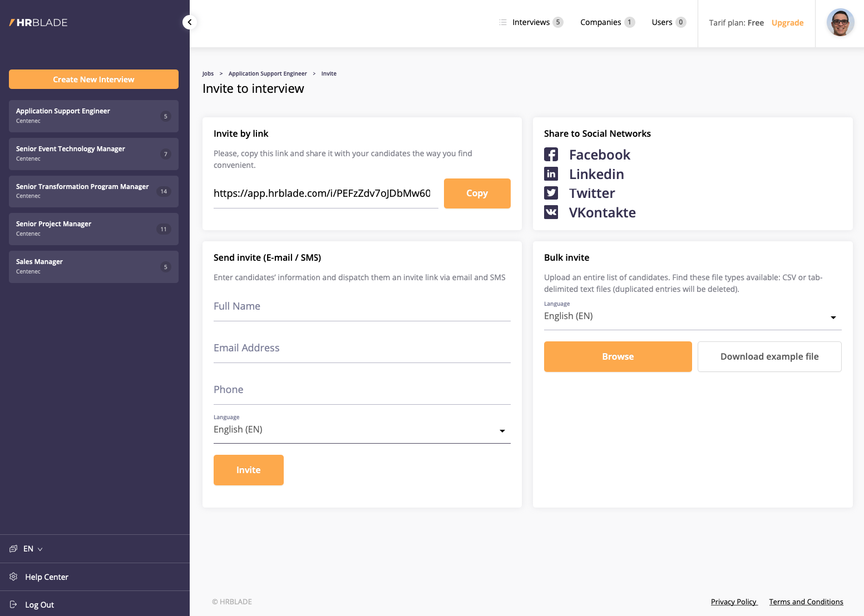This screenshot has width=864, height=616.
Task: Open the Privacy Policy link
Action: (x=734, y=602)
